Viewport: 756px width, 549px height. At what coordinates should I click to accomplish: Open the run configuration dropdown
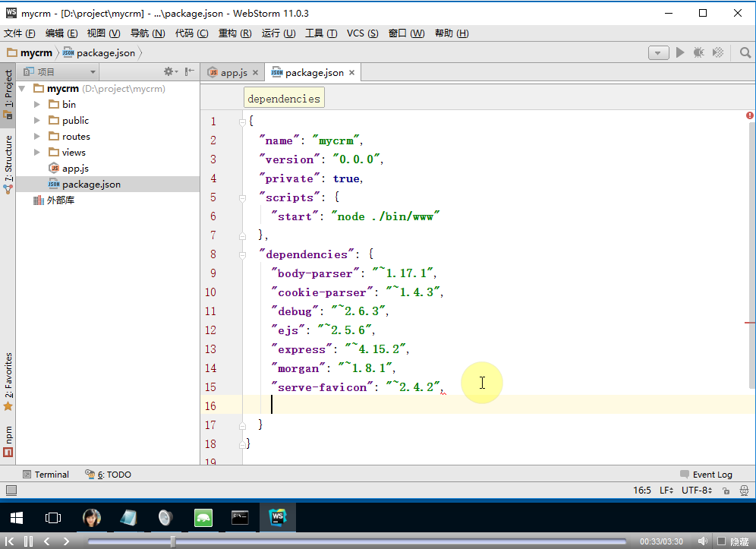point(658,52)
